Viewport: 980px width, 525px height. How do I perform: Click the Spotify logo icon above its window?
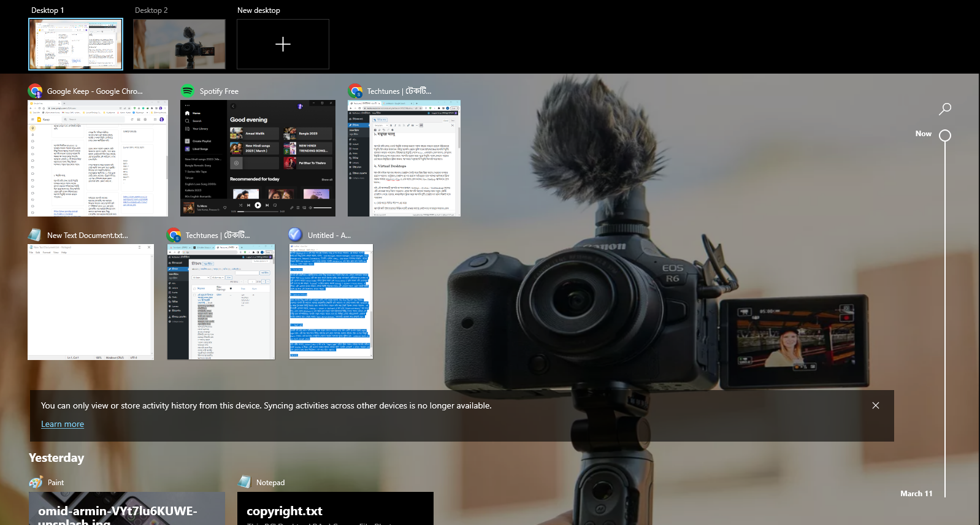(x=188, y=91)
